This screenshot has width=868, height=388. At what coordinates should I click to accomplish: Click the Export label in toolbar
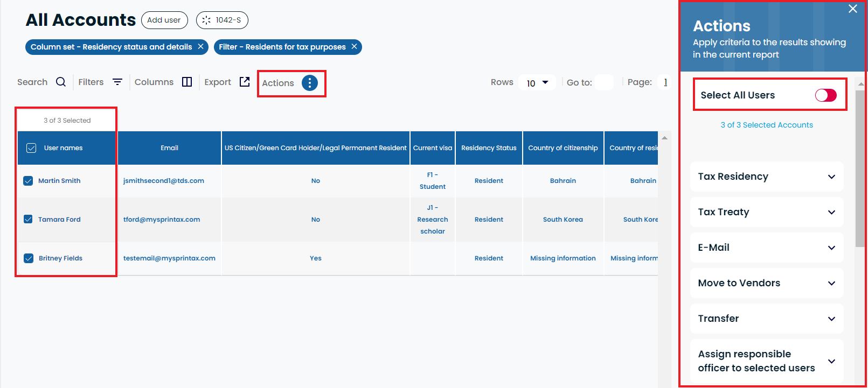coord(218,82)
